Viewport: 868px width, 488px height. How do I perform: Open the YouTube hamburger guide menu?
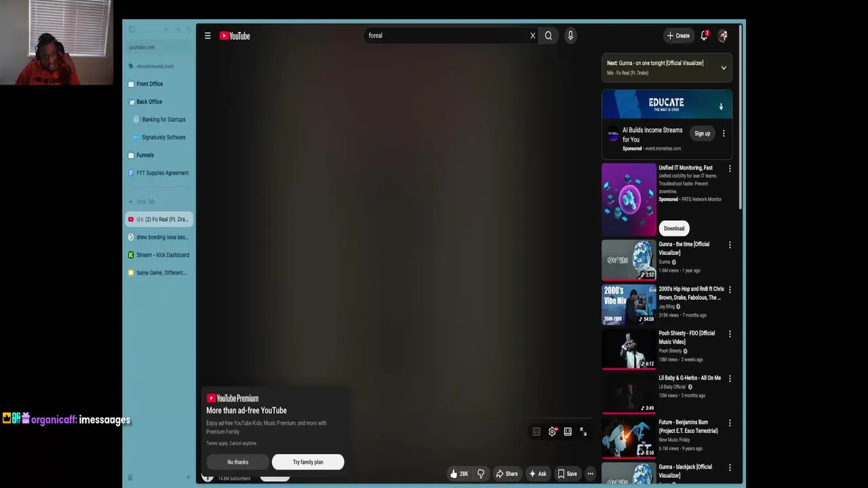tap(208, 36)
